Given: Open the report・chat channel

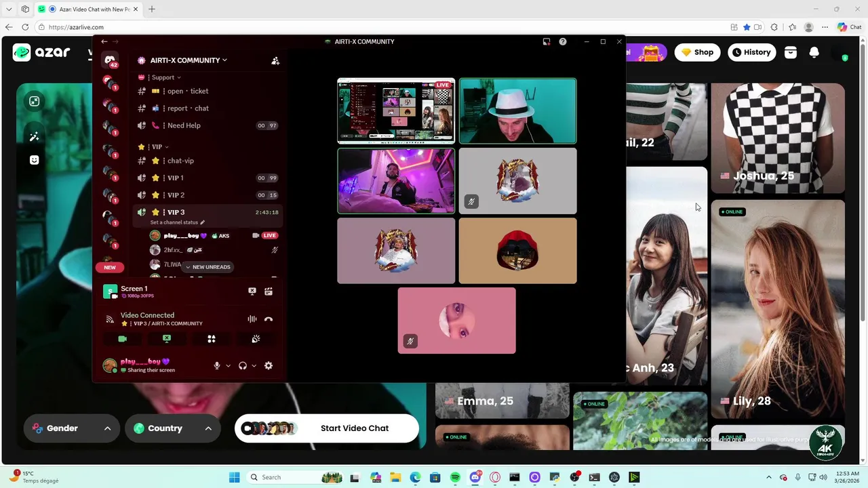Looking at the screenshot, I should coord(208,108).
